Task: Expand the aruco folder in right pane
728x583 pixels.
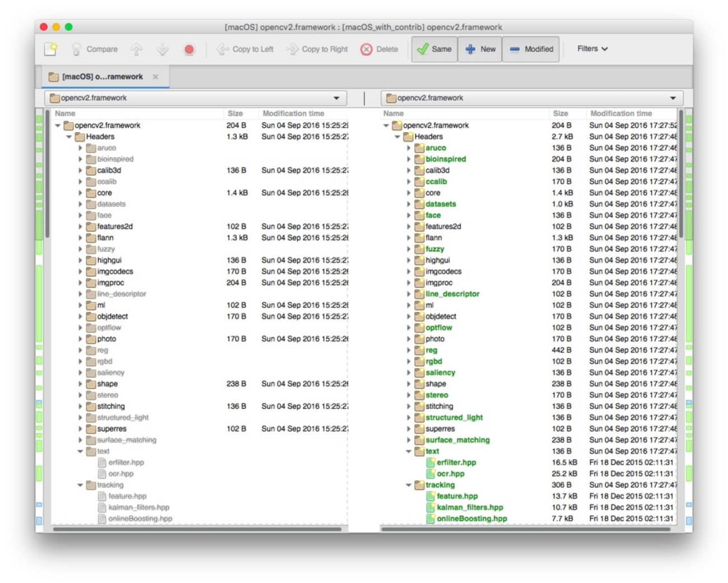Action: [409, 148]
